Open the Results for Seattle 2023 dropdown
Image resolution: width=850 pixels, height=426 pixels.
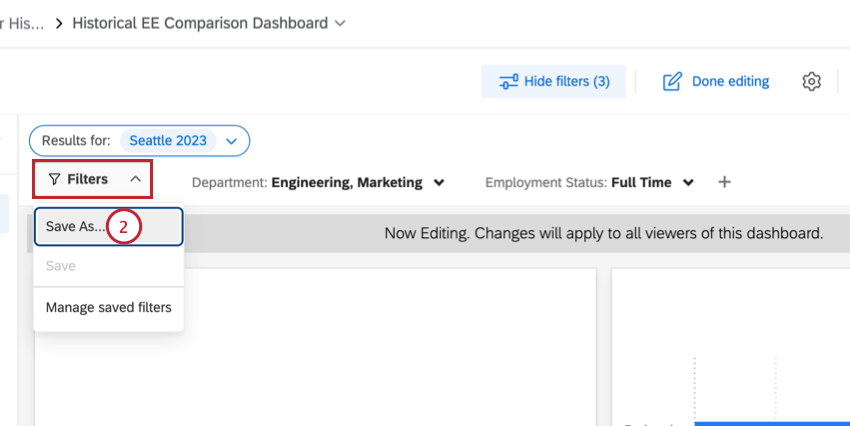[x=232, y=141]
